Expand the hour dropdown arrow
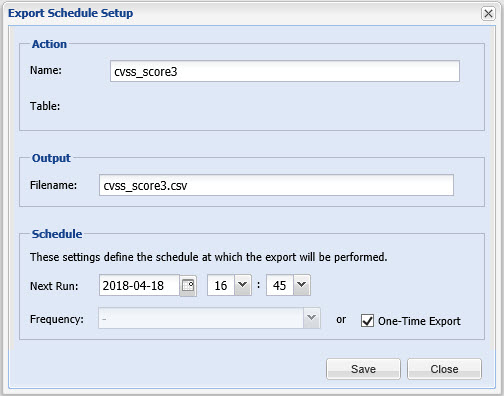The width and height of the screenshot is (504, 396). click(243, 285)
